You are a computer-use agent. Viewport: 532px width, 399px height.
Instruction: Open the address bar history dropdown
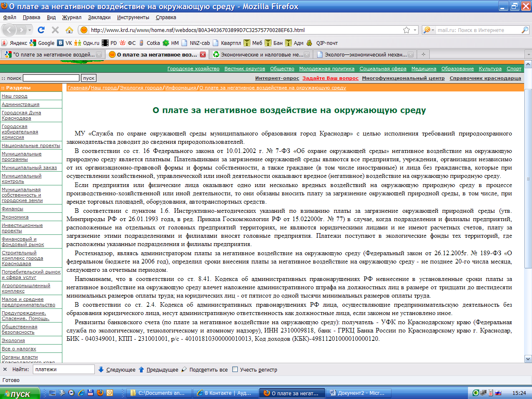click(415, 30)
